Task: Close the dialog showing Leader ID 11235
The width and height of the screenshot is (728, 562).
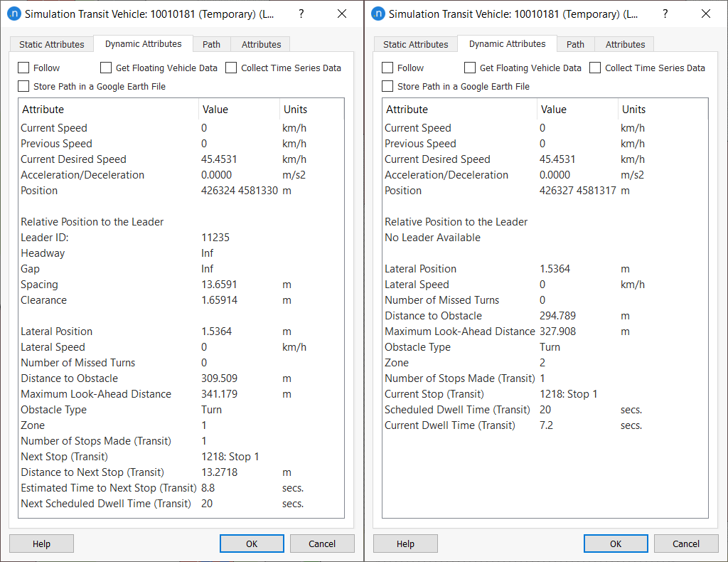Action: click(341, 14)
